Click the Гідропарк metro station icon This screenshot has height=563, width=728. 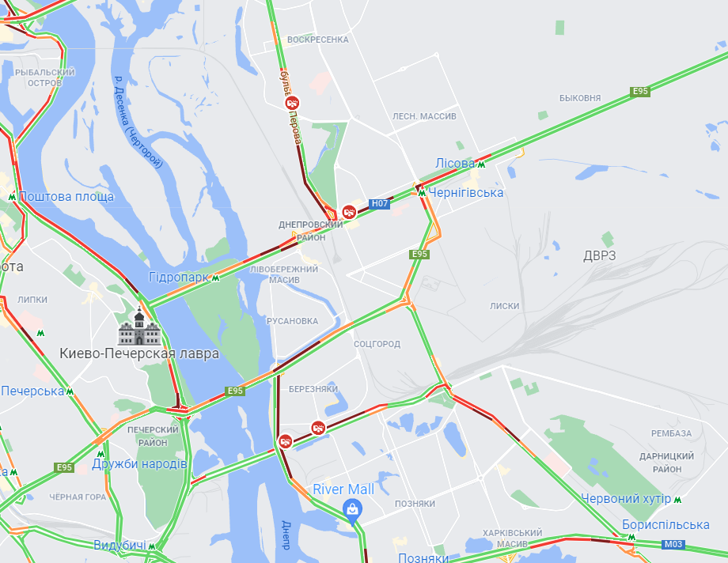[x=215, y=278]
